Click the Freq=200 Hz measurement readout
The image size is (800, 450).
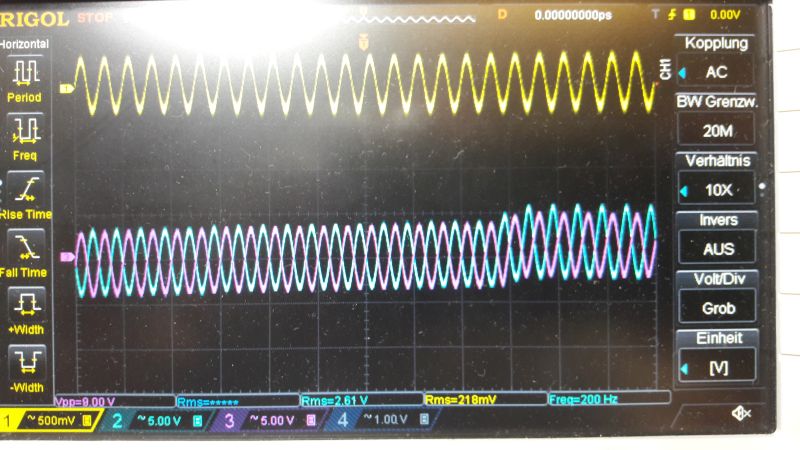pyautogui.click(x=609, y=398)
